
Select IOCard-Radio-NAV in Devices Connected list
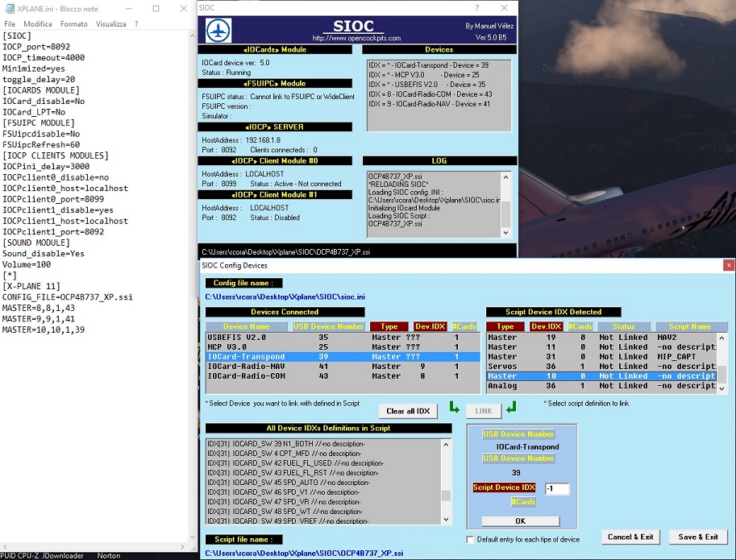click(x=246, y=366)
